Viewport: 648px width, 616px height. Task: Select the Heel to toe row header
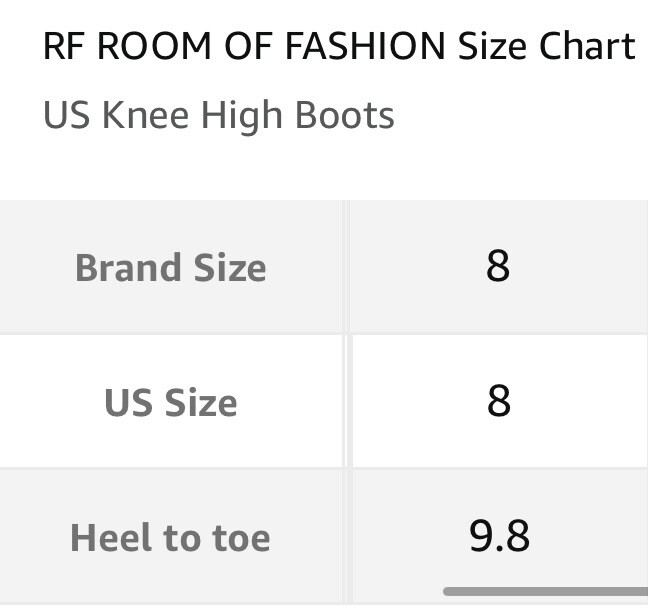click(x=171, y=538)
